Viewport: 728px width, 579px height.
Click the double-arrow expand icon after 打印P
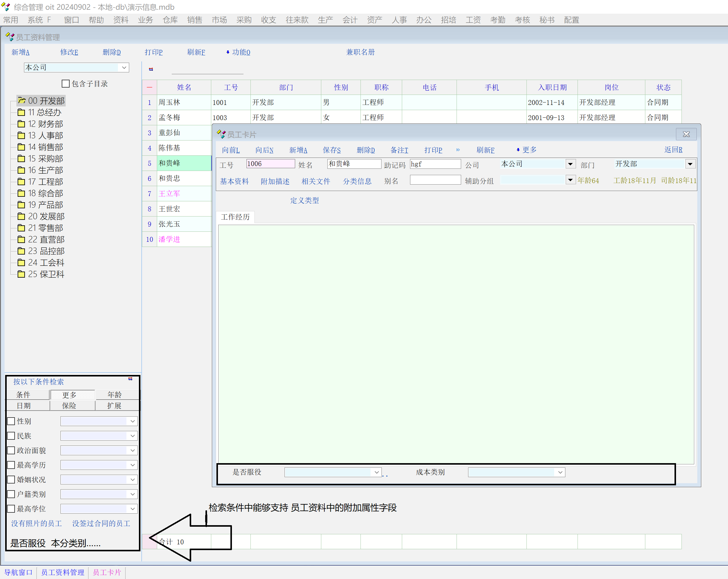(458, 150)
